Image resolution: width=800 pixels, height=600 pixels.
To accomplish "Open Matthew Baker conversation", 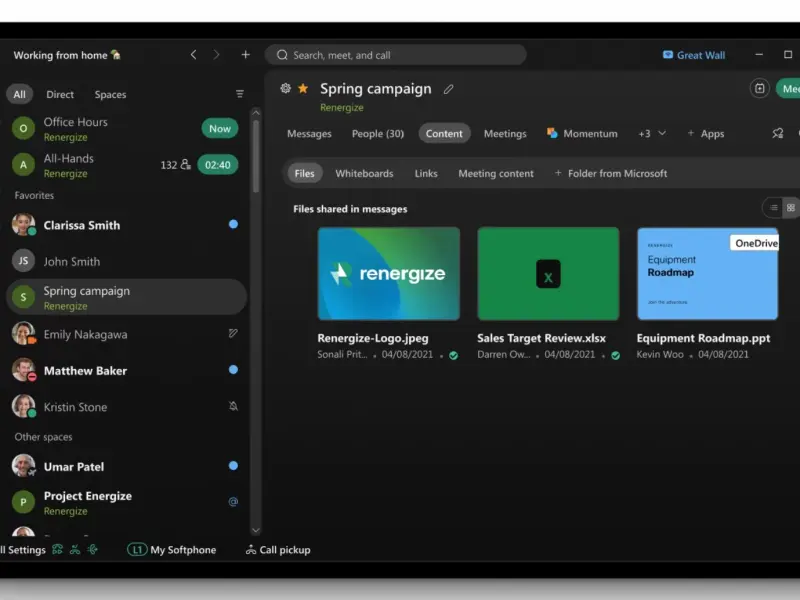I will [125, 370].
